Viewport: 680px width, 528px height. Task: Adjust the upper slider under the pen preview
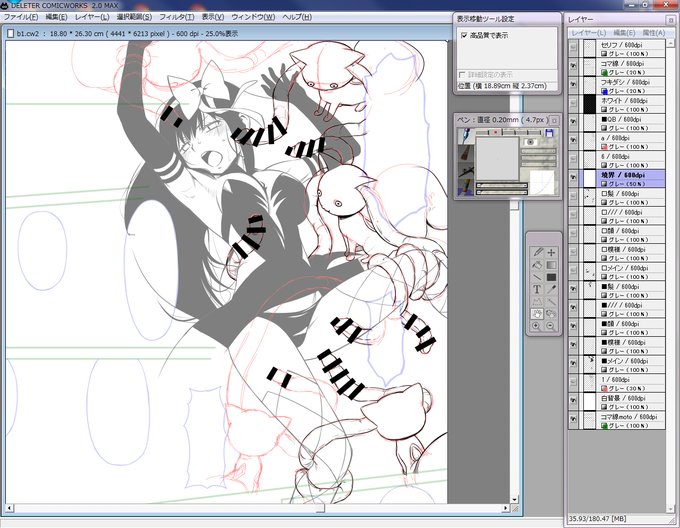pos(501,186)
